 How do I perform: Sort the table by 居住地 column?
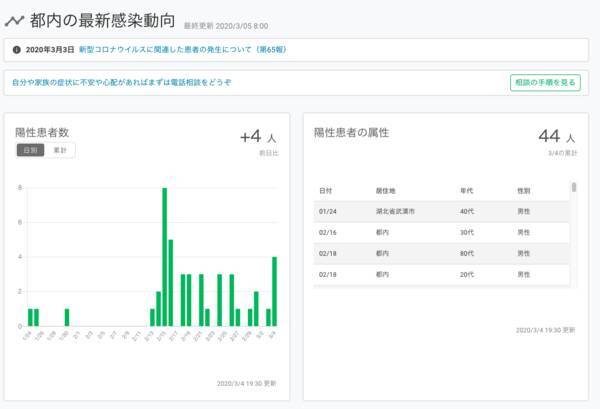coord(387,189)
